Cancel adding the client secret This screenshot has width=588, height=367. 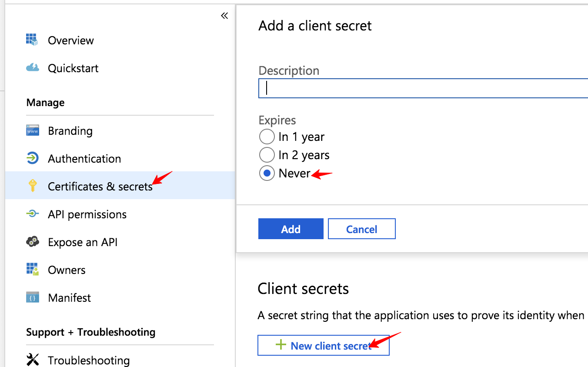click(361, 229)
